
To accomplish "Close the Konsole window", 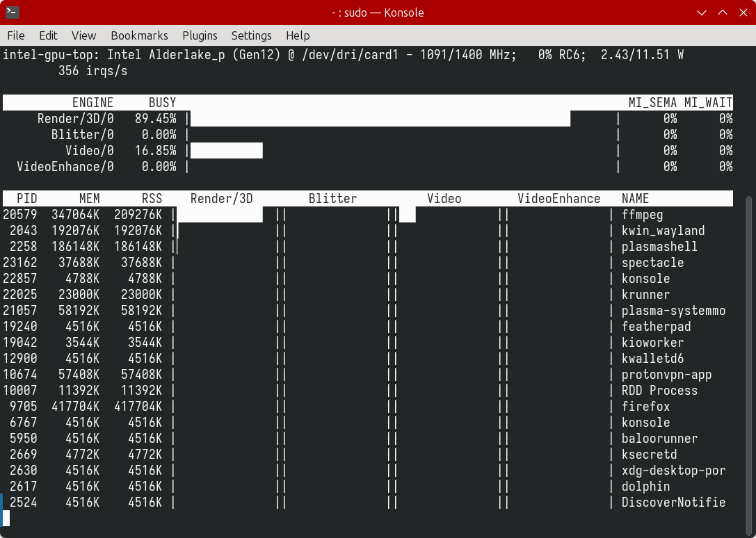I will (x=742, y=13).
